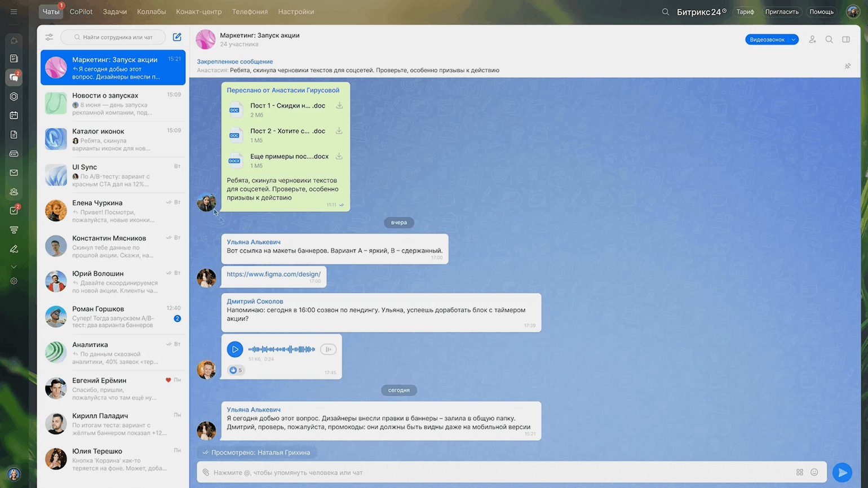Image resolution: width=868 pixels, height=488 pixels.
Task: Open chat list filter settings icon
Action: tap(49, 37)
